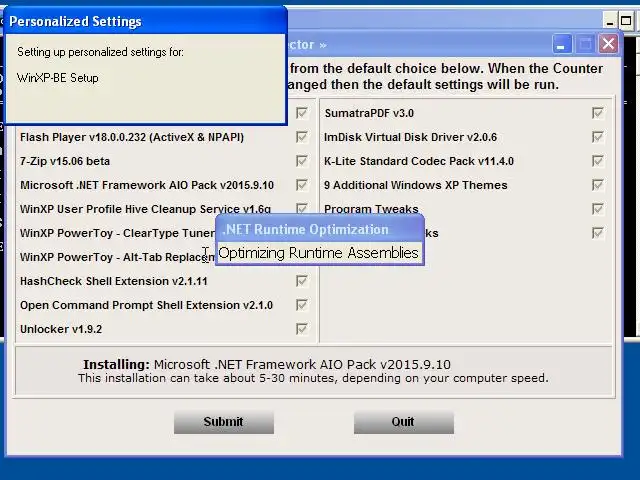Toggle the 7-Zip v15.06 beta checkbox
The width and height of the screenshot is (640, 480).
[x=302, y=161]
